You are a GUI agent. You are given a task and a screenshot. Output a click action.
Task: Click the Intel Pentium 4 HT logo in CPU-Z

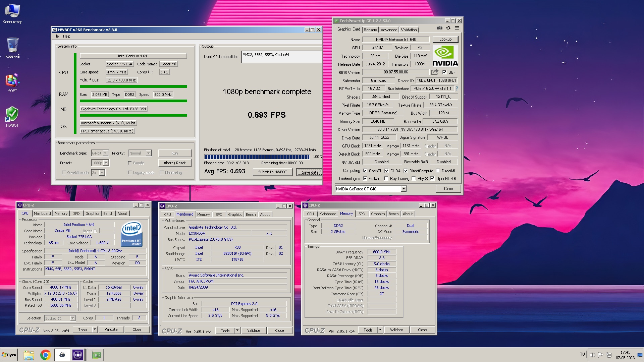(x=131, y=234)
